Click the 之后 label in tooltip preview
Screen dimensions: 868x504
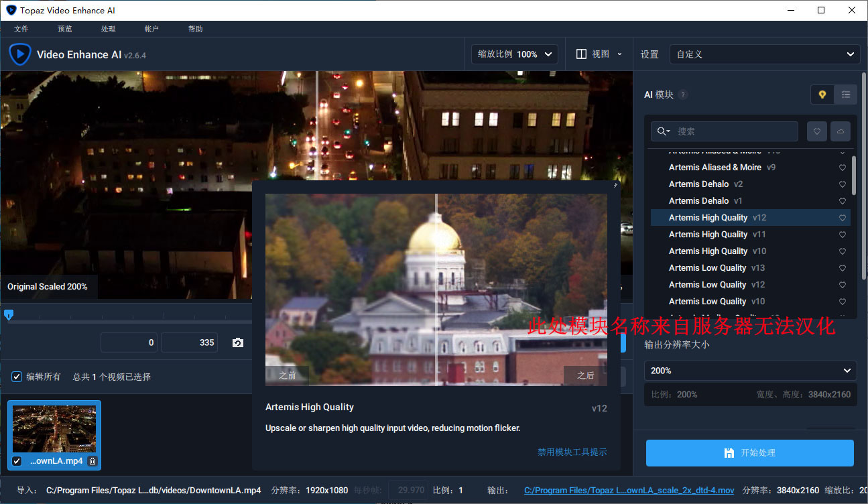(x=585, y=375)
